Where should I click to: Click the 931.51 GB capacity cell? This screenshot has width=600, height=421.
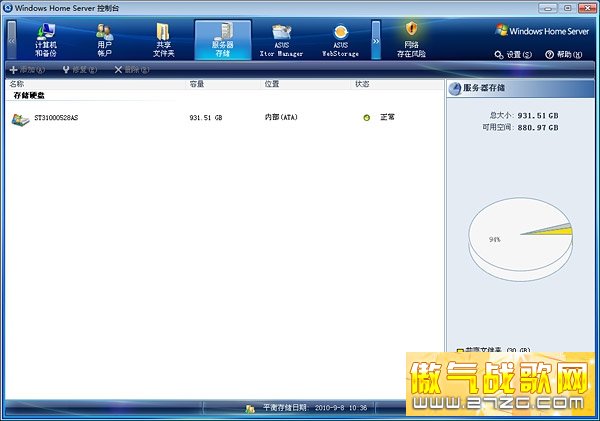pos(206,118)
